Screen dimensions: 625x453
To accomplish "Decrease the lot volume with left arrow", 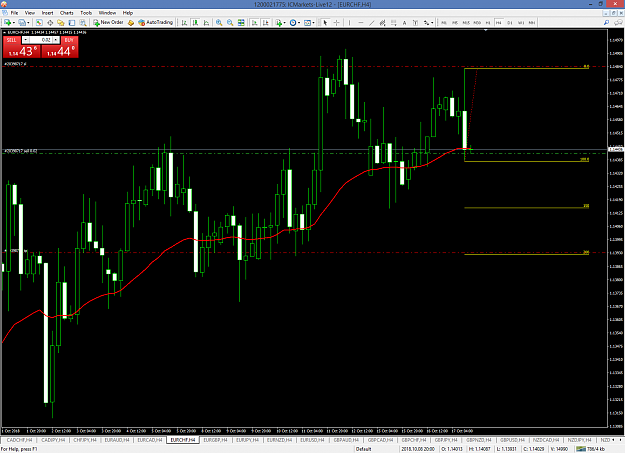I will pyautogui.click(x=25, y=40).
